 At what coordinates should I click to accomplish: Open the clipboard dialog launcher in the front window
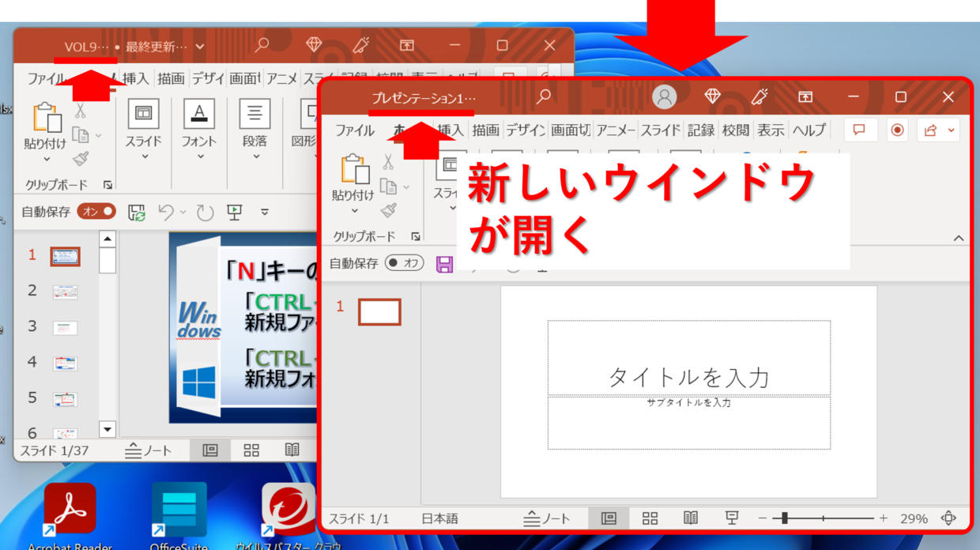[415, 236]
